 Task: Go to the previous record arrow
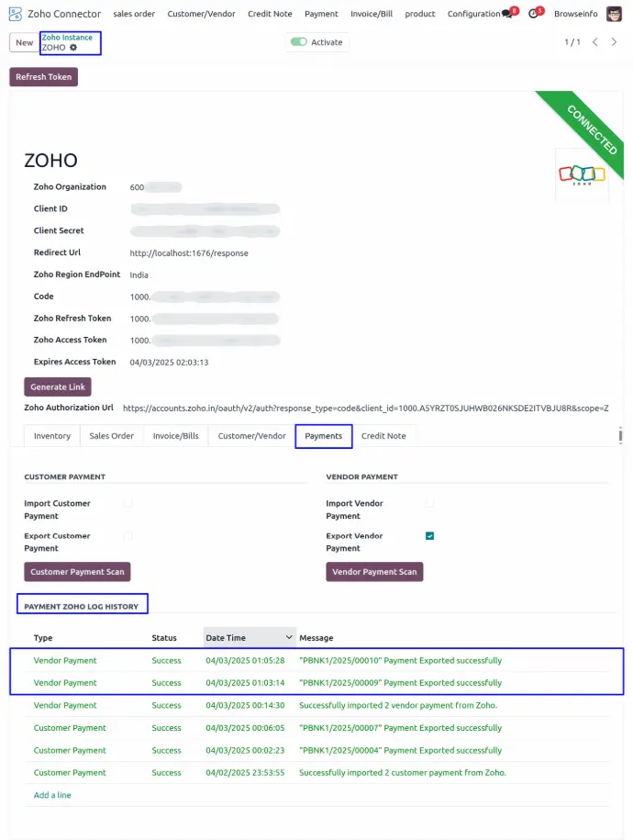pos(594,42)
